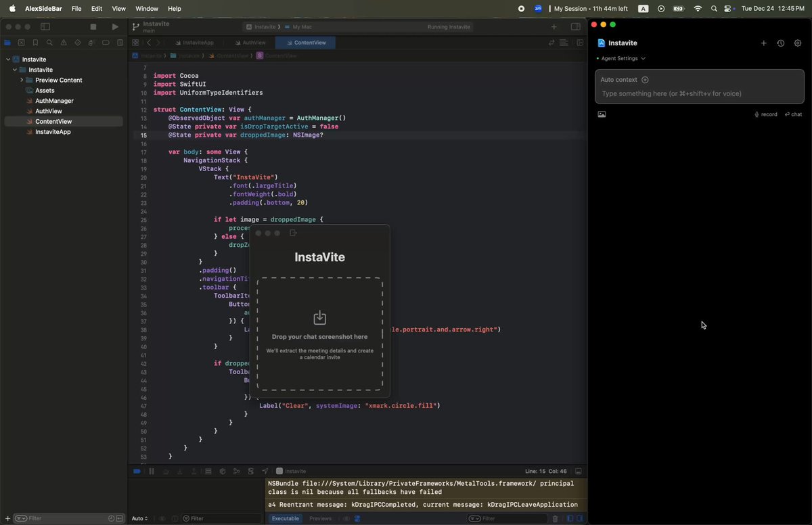
Task: Pause program execution in debug bar
Action: point(152,471)
